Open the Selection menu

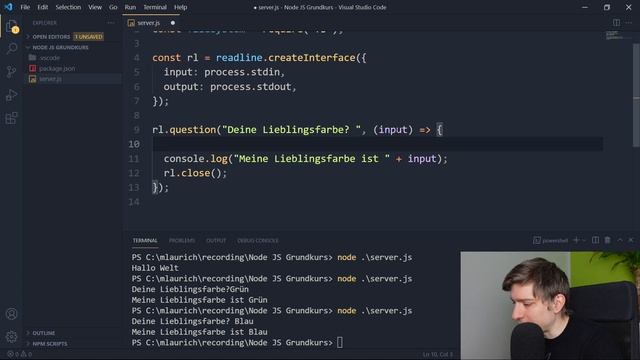tap(68, 7)
